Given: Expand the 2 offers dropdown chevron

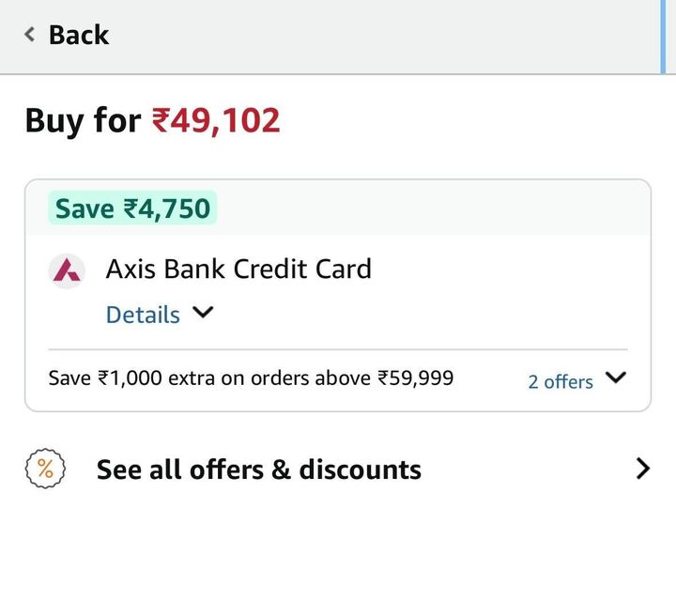Looking at the screenshot, I should [616, 378].
